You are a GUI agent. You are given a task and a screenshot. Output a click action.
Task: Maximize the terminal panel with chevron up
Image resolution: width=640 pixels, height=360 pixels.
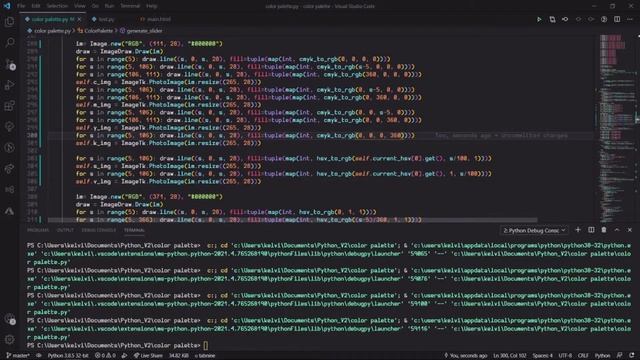tap(617, 230)
